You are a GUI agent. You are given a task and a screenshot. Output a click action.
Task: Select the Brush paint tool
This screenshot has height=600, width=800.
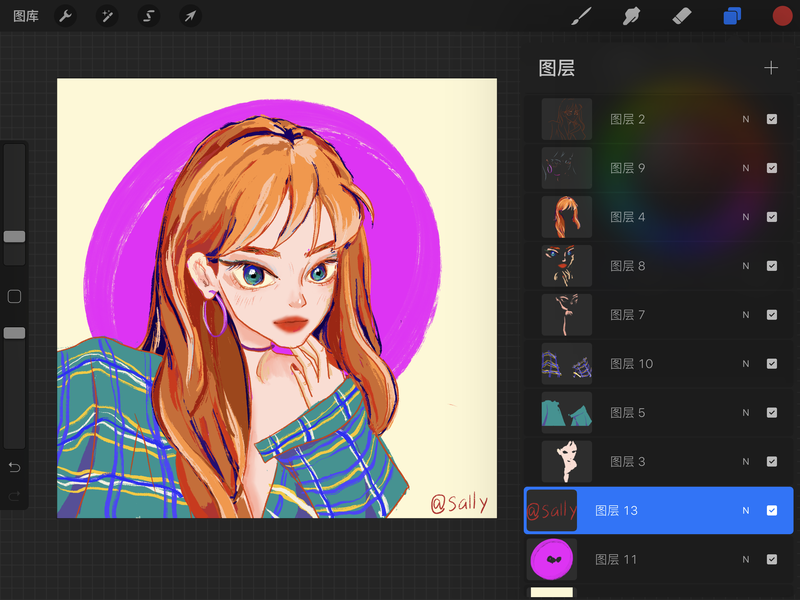(581, 16)
